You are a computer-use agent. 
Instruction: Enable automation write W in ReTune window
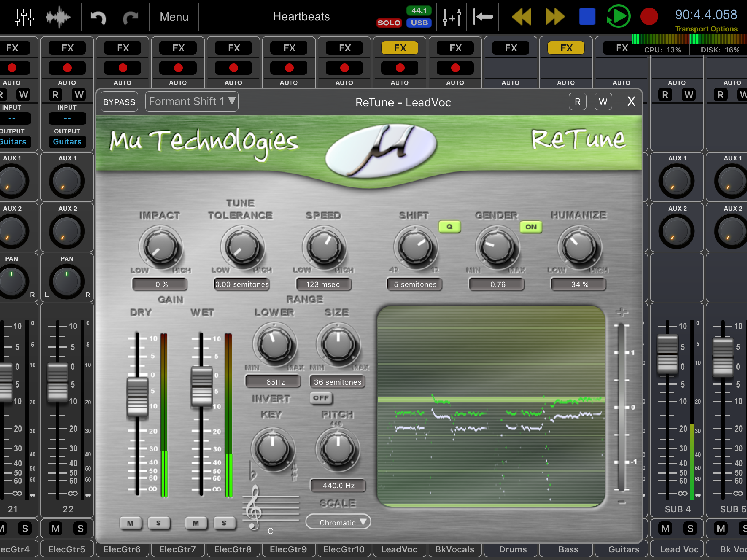(603, 101)
